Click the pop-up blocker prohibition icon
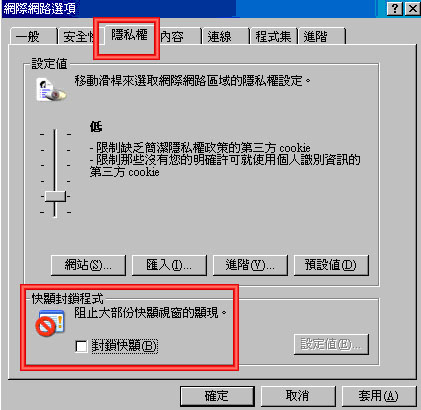 (x=49, y=323)
